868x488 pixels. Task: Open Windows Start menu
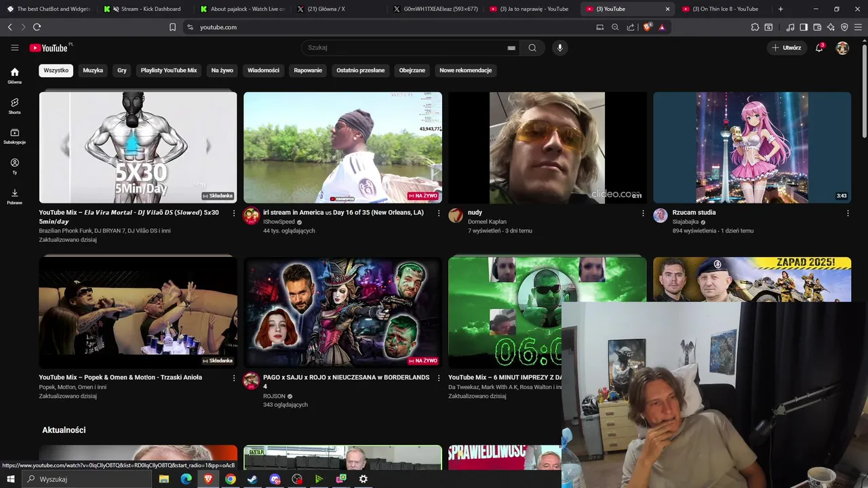(10, 479)
